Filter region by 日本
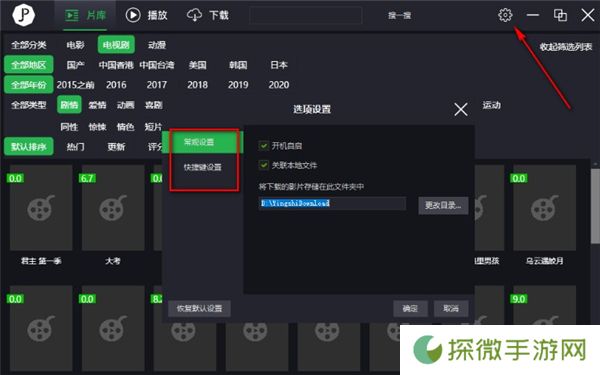The image size is (600, 375). tap(279, 65)
